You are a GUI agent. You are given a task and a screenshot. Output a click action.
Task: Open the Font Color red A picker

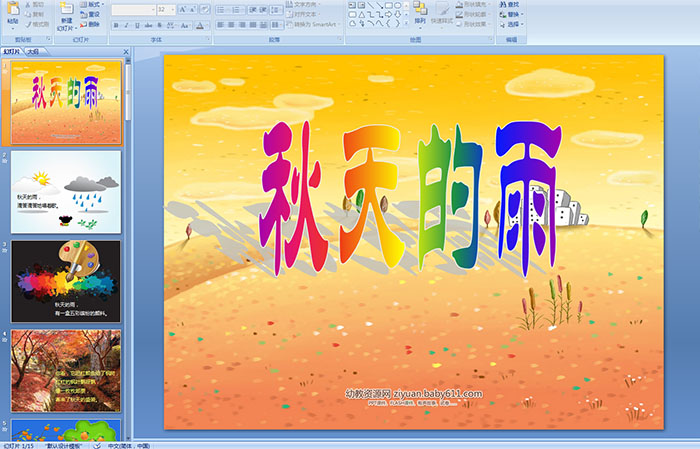(200, 25)
